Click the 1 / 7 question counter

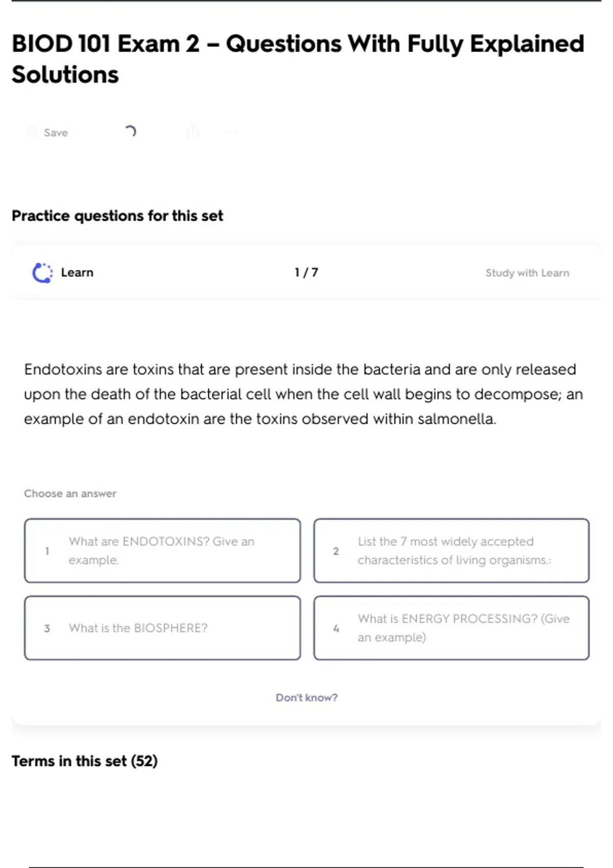tap(306, 273)
